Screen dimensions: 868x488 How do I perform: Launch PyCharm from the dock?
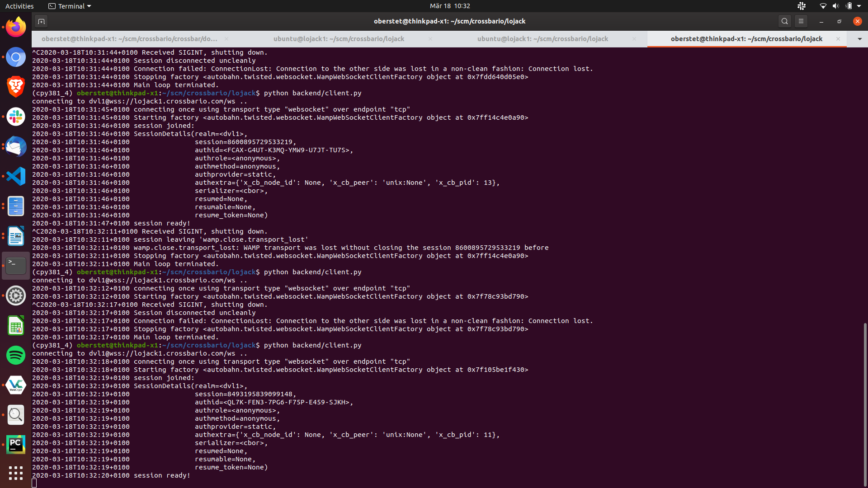[x=16, y=445]
